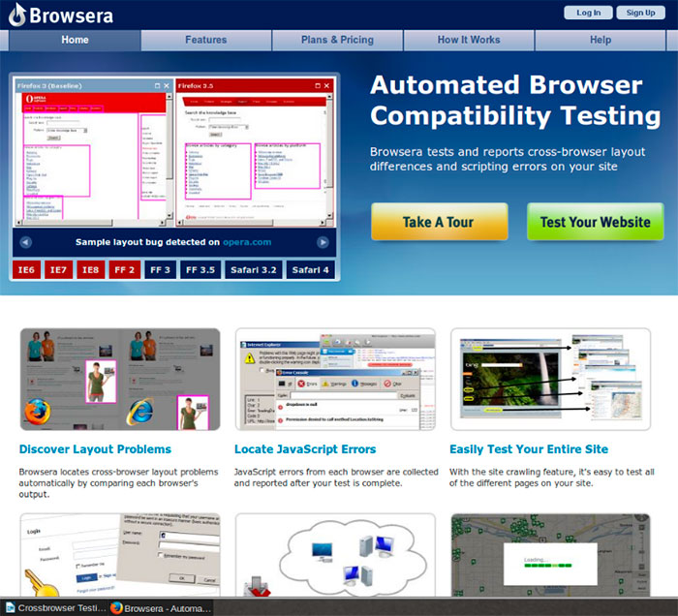Go to the Home tab
This screenshot has height=616, width=678.
[75, 40]
